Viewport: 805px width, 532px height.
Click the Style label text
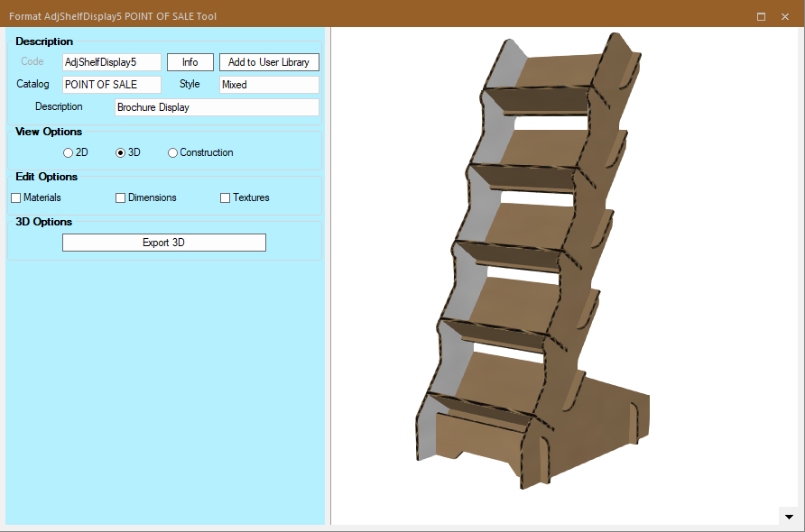pos(190,84)
